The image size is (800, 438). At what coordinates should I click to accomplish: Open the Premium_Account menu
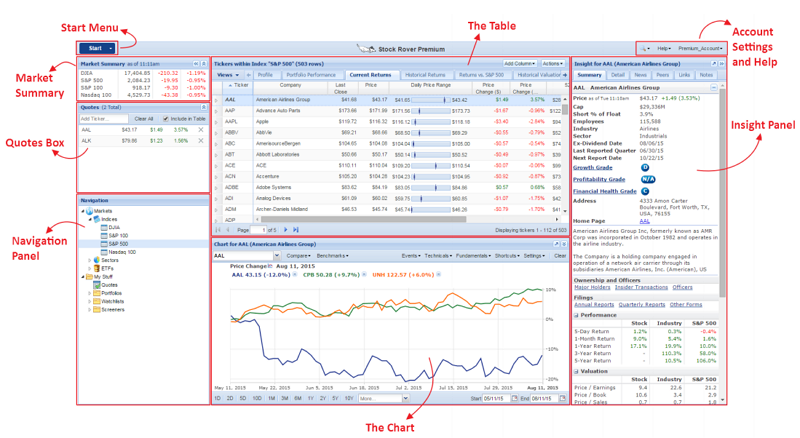[700, 48]
